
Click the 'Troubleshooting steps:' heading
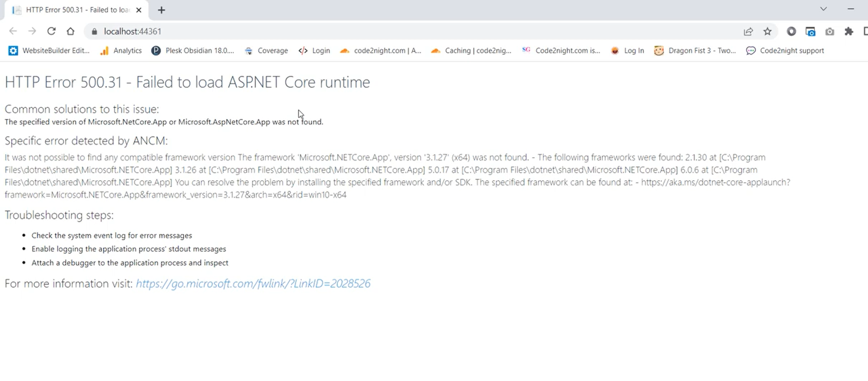[59, 215]
